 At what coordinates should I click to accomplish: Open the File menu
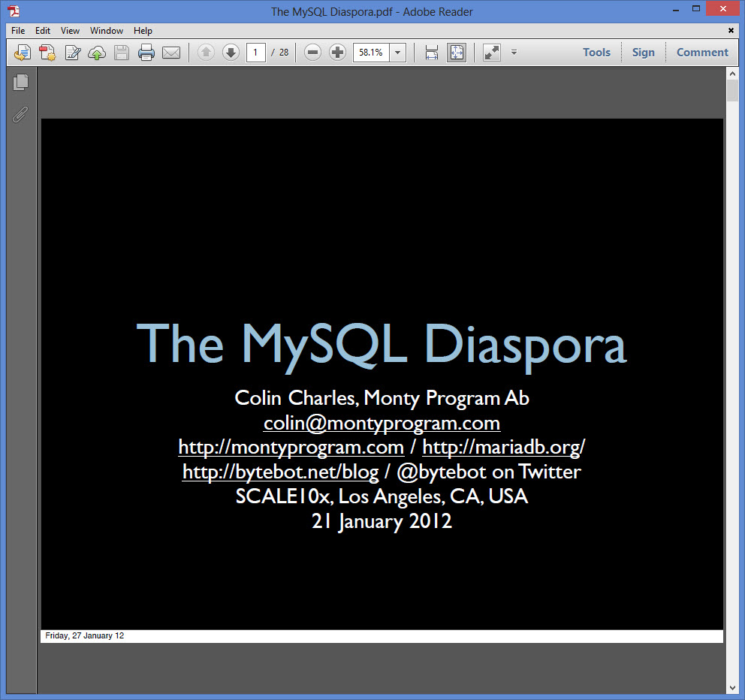[18, 30]
